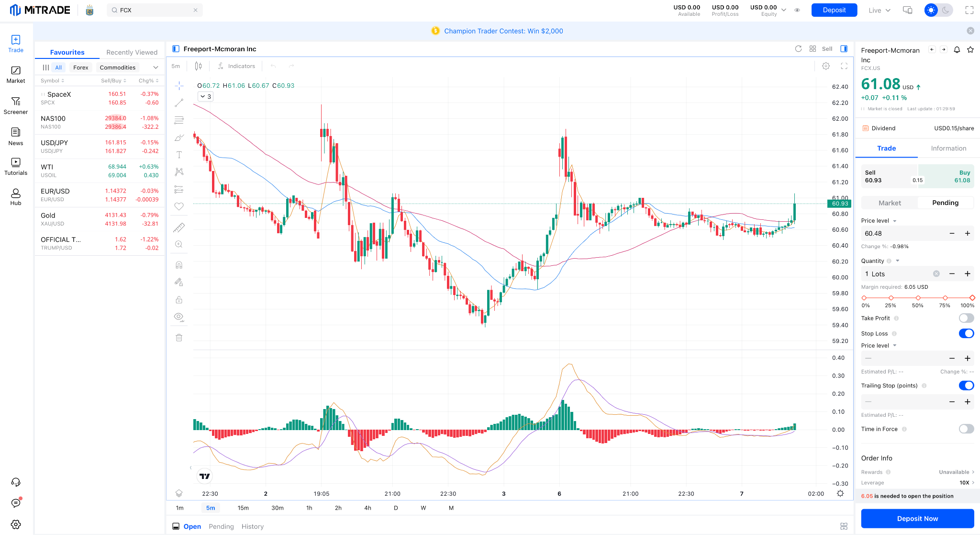This screenshot has height=535, width=980.
Task: Expand chart to fullscreen
Action: pos(844,66)
